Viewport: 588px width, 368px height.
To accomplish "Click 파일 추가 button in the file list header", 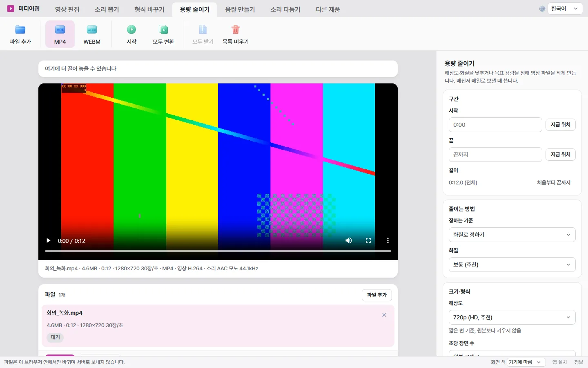I will pos(377,295).
